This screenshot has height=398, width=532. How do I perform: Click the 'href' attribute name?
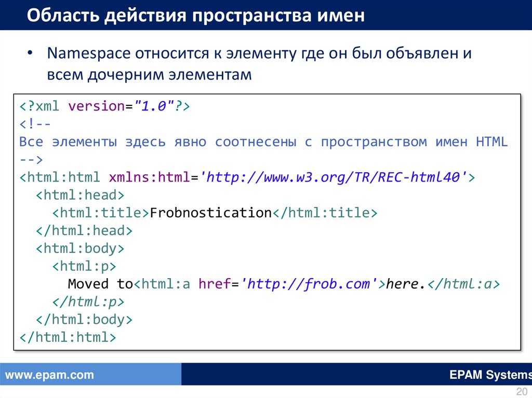[215, 284]
